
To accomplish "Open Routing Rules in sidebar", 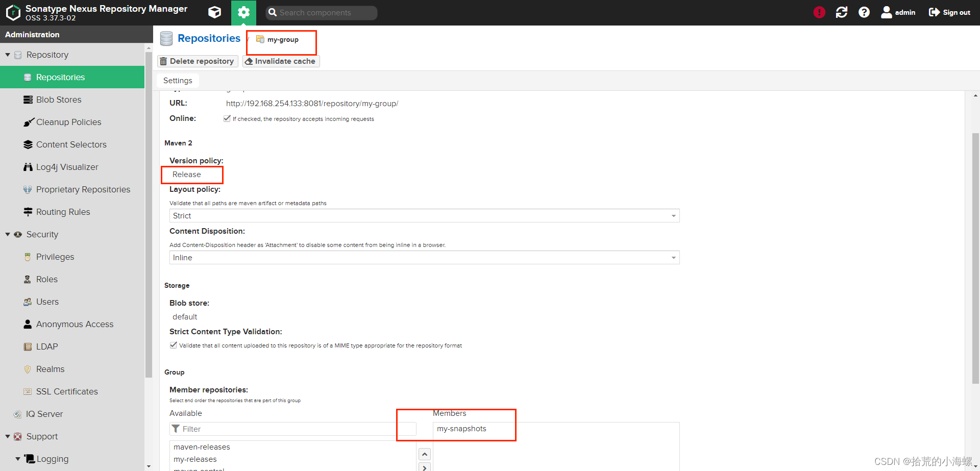I will tap(72, 212).
